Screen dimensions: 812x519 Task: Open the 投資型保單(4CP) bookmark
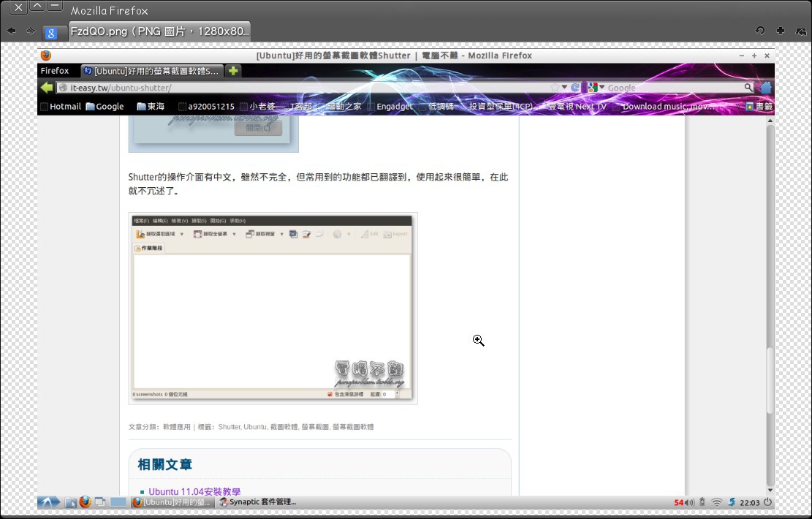coord(496,107)
